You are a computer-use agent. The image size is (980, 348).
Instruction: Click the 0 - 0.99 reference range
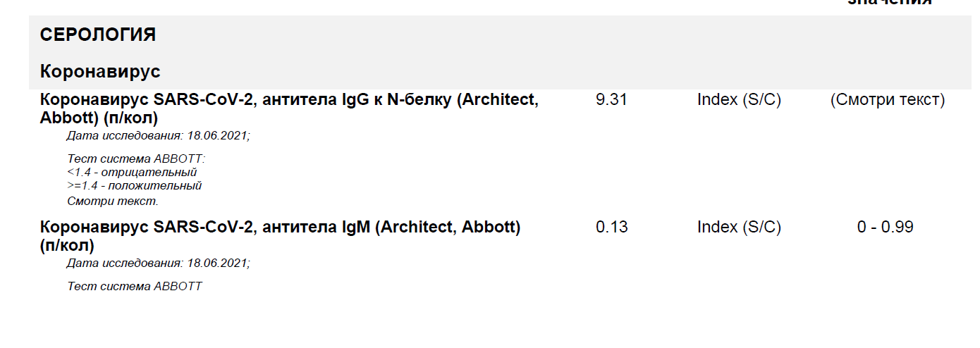885,228
